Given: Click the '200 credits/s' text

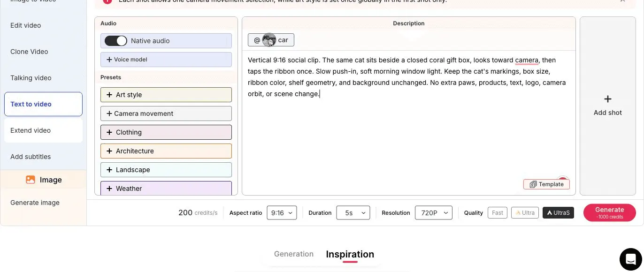Looking at the screenshot, I should coord(198,212).
